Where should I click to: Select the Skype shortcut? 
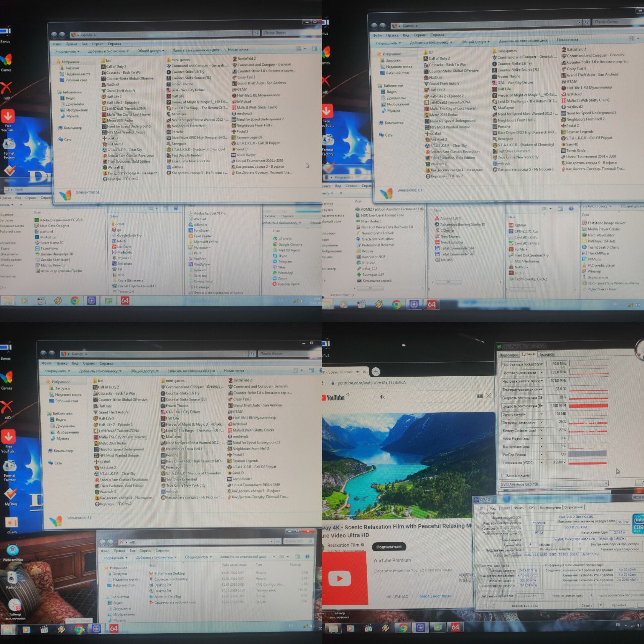pyautogui.click(x=280, y=256)
